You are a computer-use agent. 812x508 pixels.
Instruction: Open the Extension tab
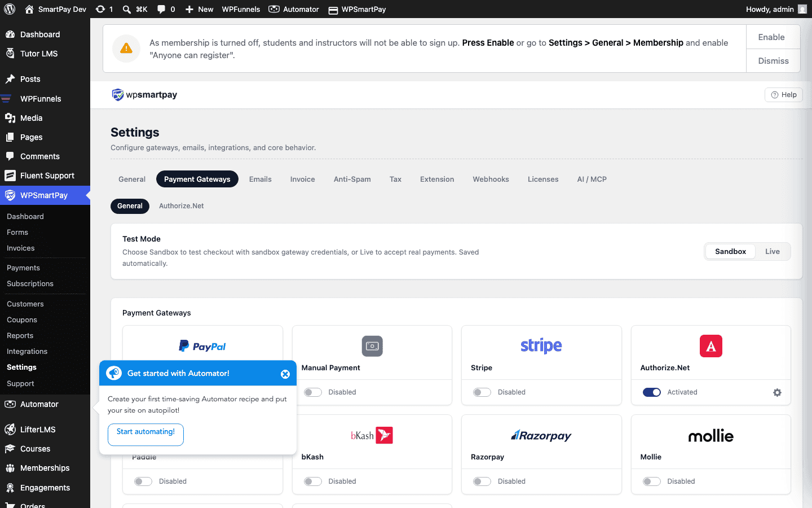(437, 179)
